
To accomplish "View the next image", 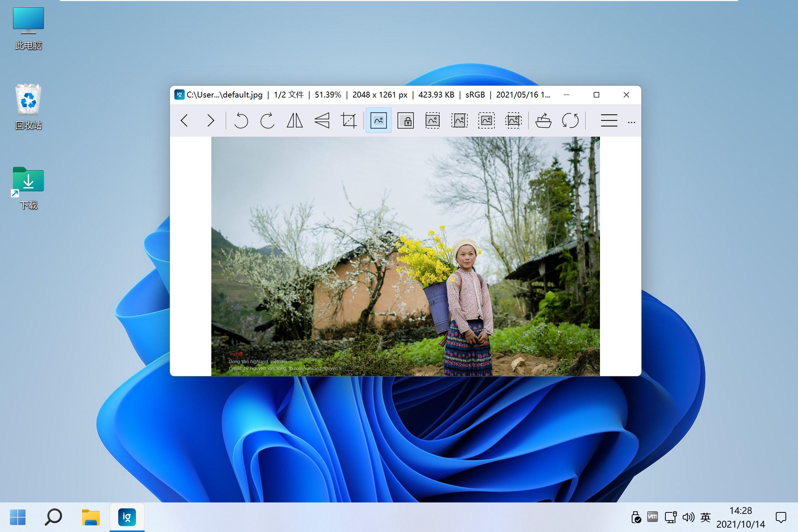I will pos(211,120).
